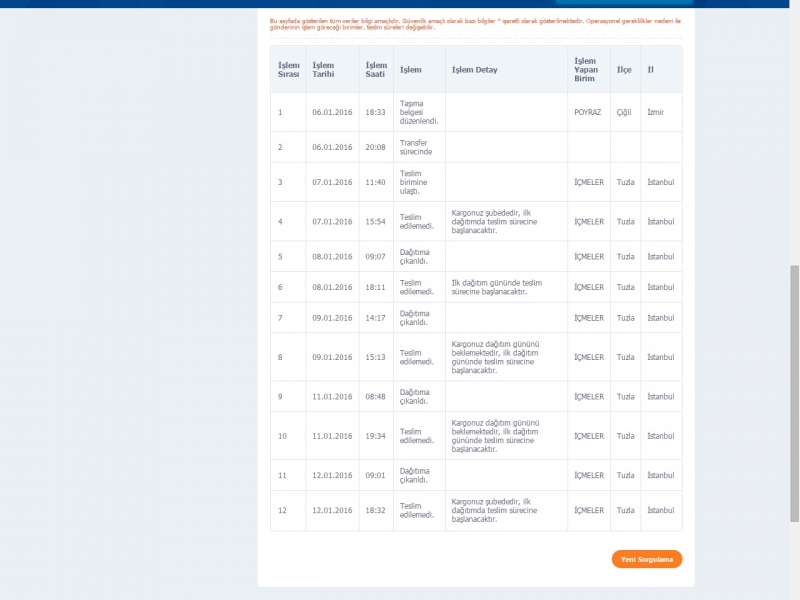This screenshot has width=800, height=600.
Task: Select the 'Taşıma belgesi düzenlendi.' cell
Action: [x=419, y=112]
